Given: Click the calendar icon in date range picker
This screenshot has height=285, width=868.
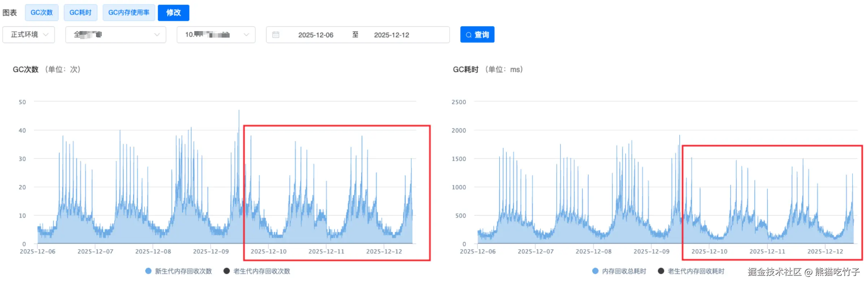Looking at the screenshot, I should 276,35.
